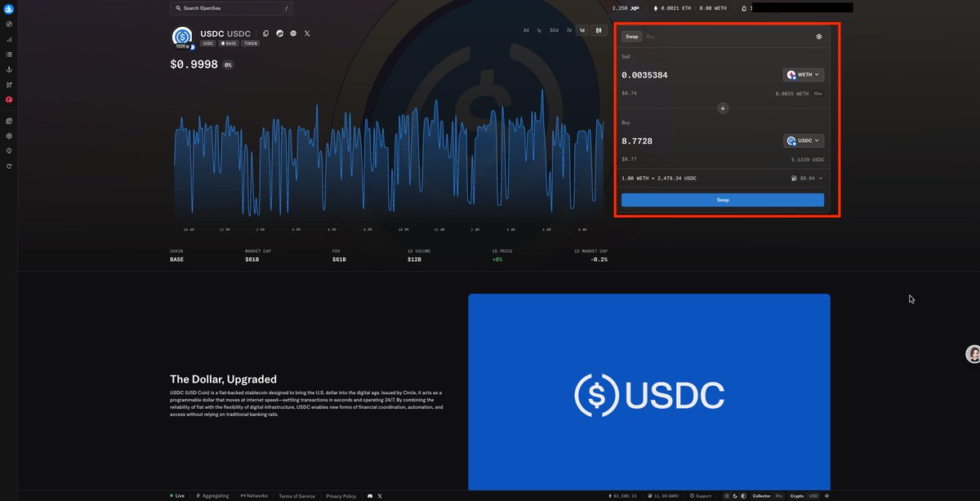Open the USDC buy token dropdown
The width and height of the screenshot is (980, 501).
pos(804,140)
